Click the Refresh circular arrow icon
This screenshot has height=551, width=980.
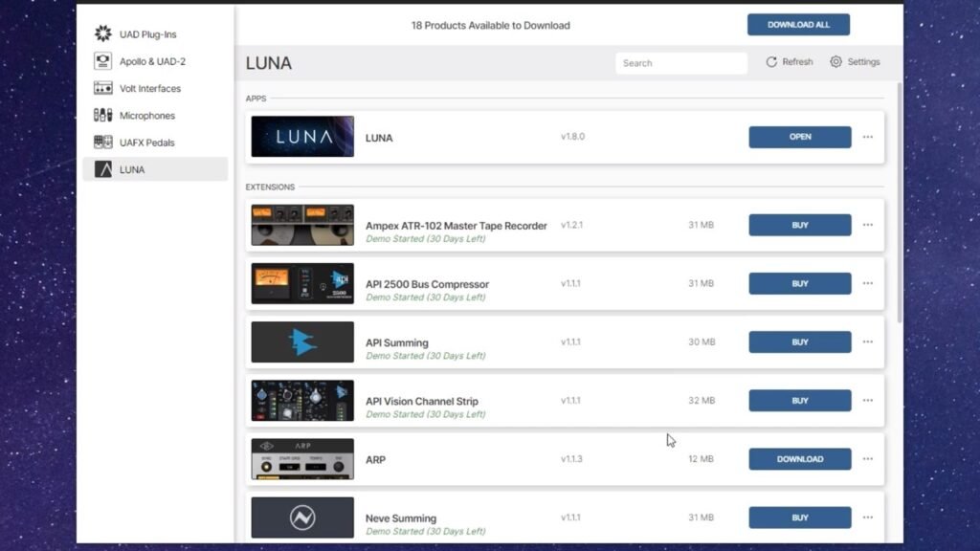[x=771, y=62]
